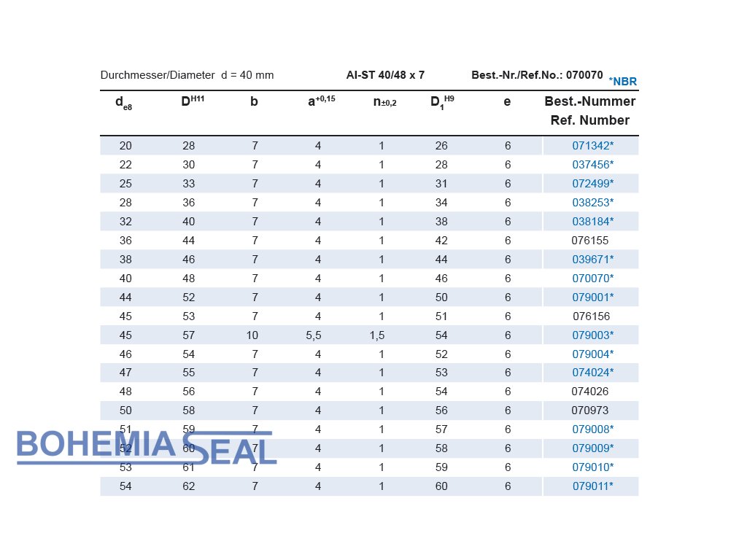Open the 038184* order number
Image resolution: width=747 pixels, height=560 pixels.
(592, 222)
